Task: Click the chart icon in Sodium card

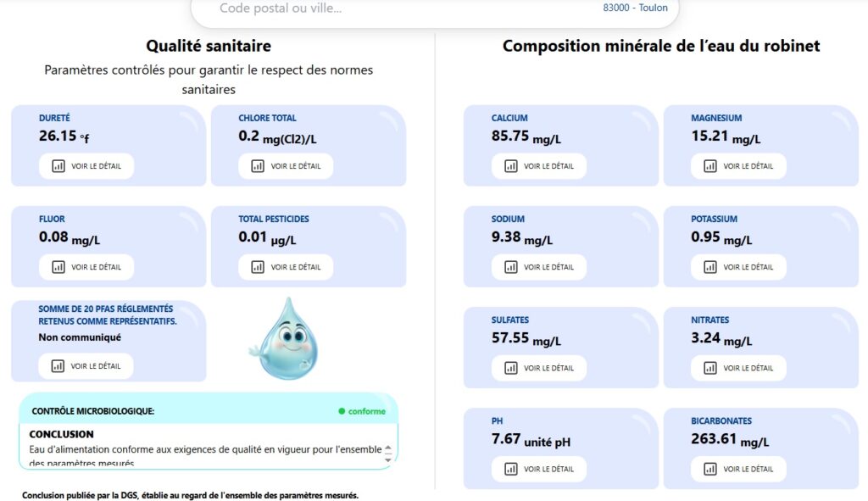Action: point(511,267)
